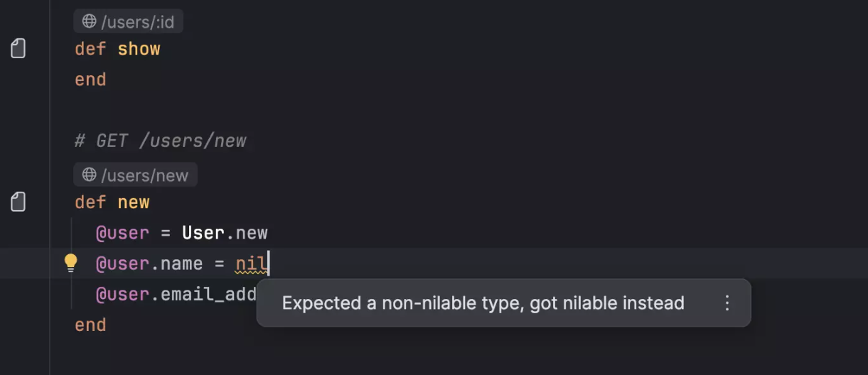
Task: Click the globe icon in the /users/:id hint
Action: pyautogui.click(x=90, y=21)
